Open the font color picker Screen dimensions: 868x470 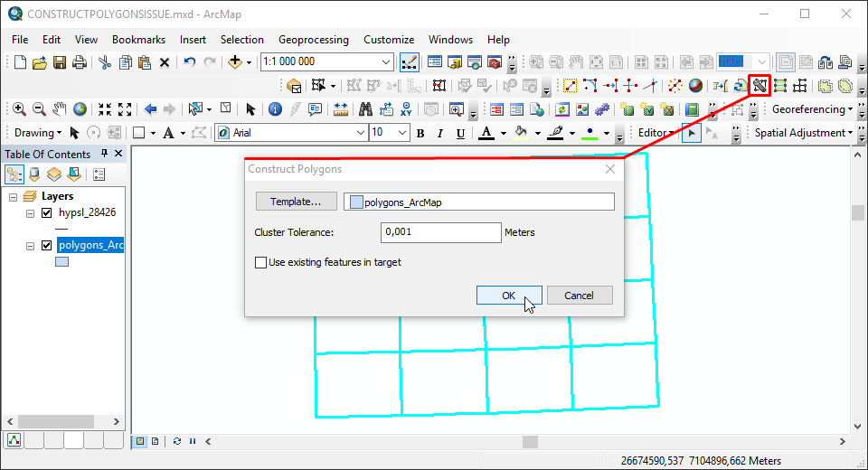pos(486,133)
